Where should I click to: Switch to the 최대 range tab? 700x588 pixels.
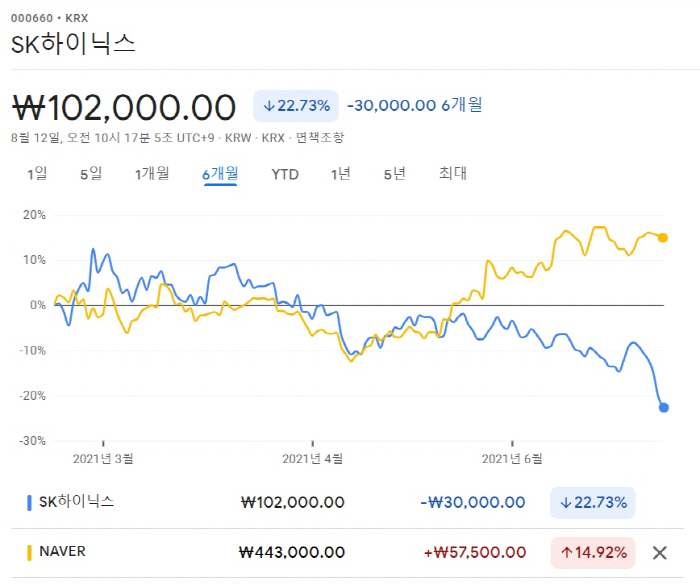coord(453,173)
